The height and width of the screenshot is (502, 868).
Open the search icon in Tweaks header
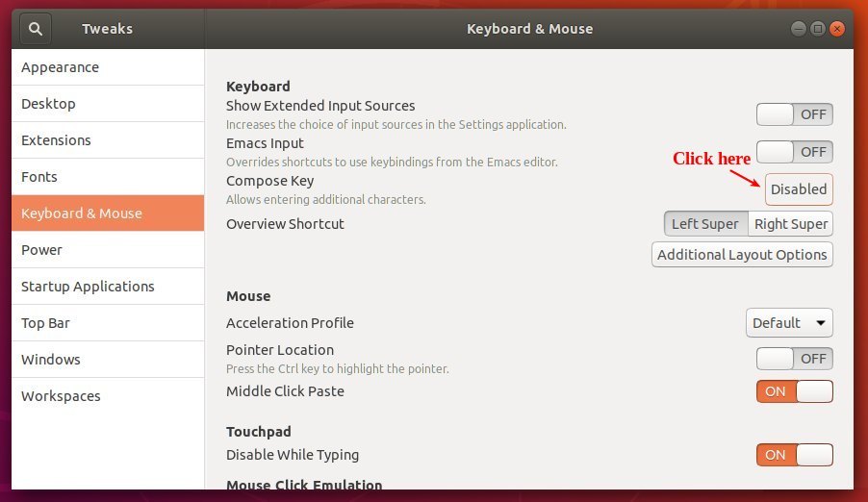point(36,29)
